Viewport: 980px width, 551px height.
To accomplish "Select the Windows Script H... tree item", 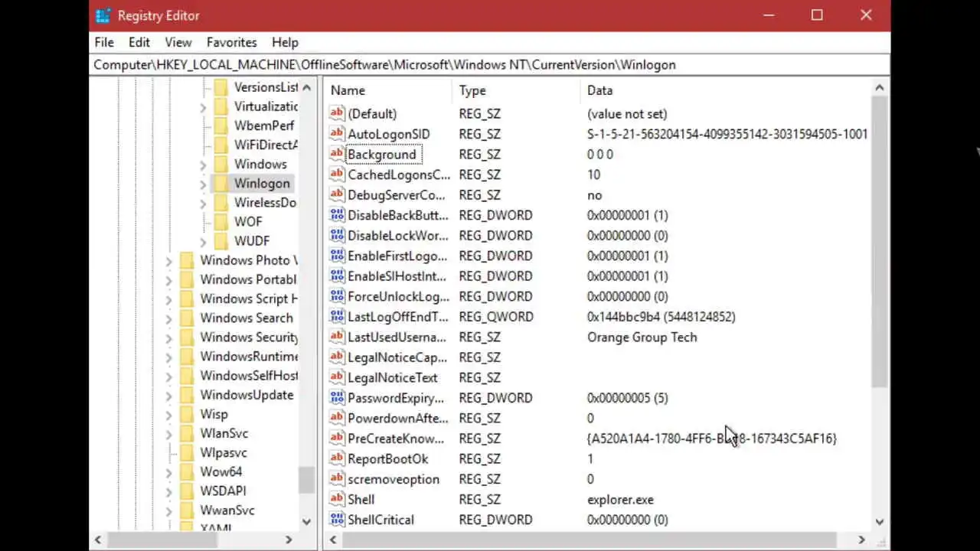I will [x=249, y=298].
